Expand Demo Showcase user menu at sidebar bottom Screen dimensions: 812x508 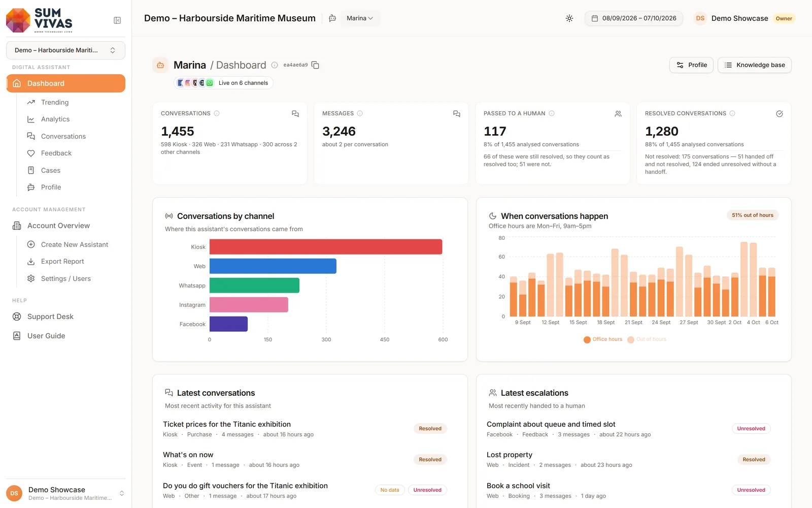pos(65,493)
